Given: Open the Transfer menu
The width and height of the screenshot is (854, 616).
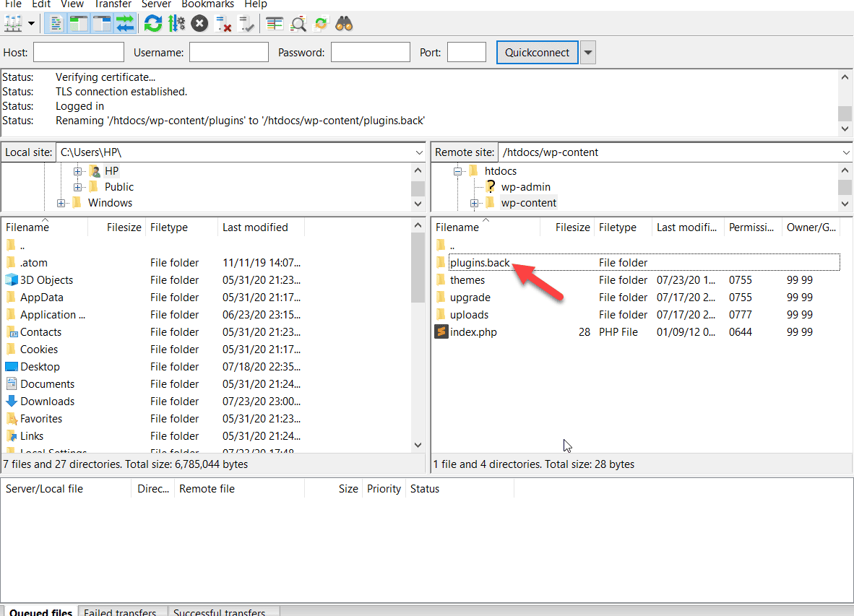Looking at the screenshot, I should (113, 4).
